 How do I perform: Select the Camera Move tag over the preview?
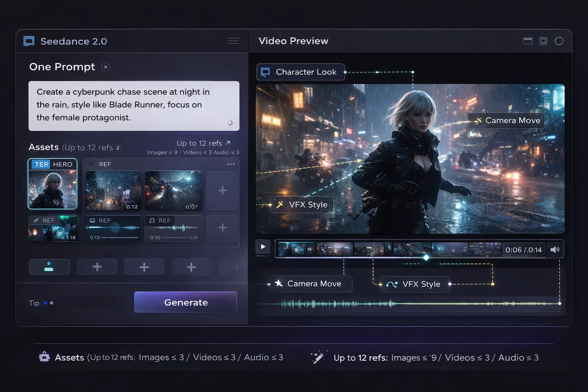pyautogui.click(x=506, y=121)
